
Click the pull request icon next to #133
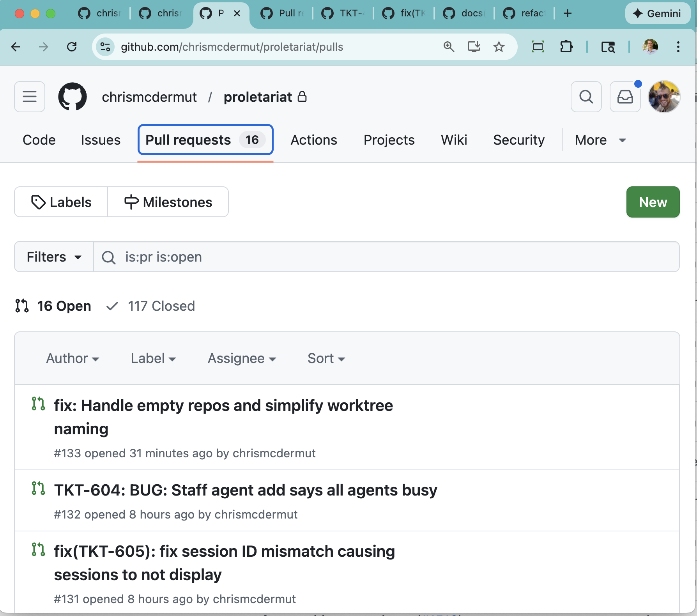click(39, 405)
